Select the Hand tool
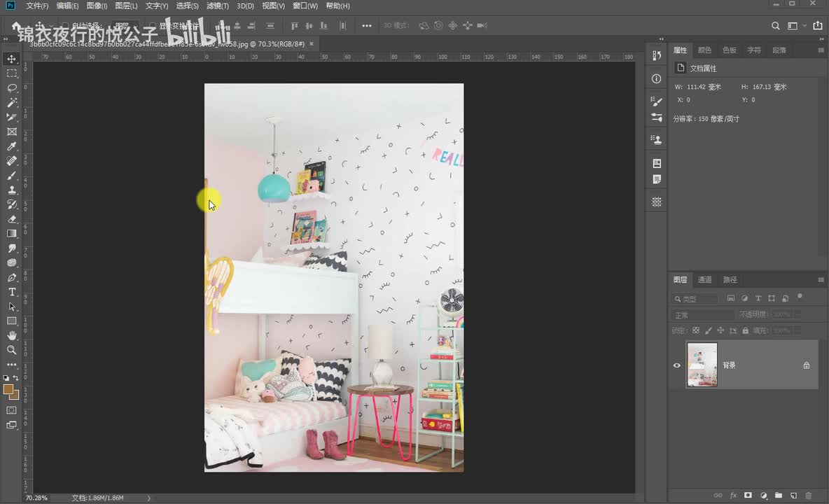829x504 pixels. [x=12, y=335]
